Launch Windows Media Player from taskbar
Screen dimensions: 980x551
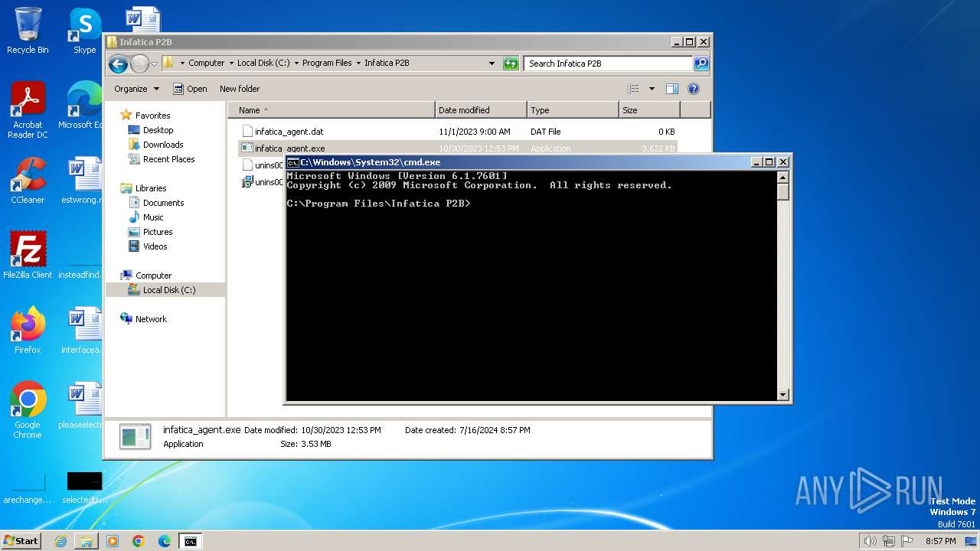click(x=113, y=541)
